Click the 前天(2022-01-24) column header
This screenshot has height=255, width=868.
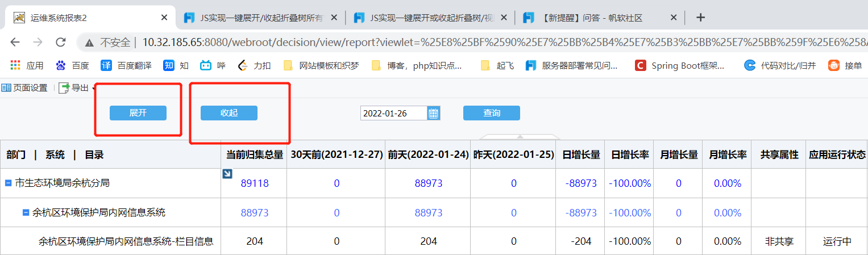(x=429, y=154)
